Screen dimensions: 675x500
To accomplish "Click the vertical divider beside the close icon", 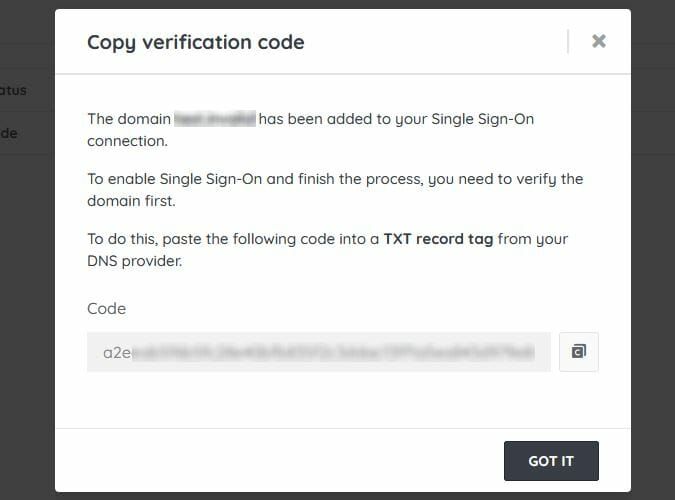I will tap(568, 41).
